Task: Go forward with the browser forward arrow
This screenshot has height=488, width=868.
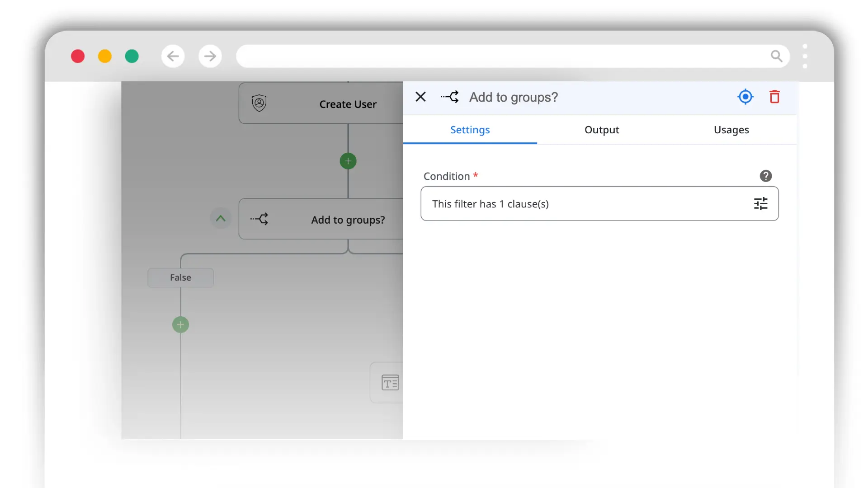Action: pyautogui.click(x=210, y=56)
